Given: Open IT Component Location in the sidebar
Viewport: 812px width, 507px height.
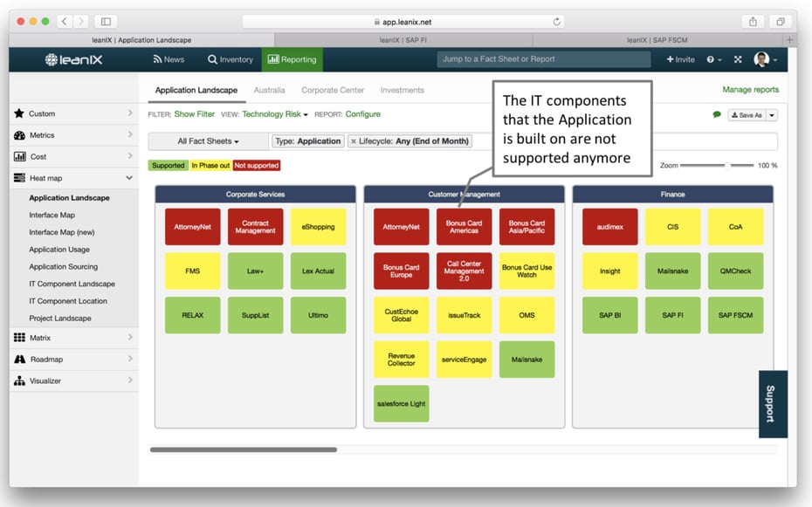Looking at the screenshot, I should 68,300.
